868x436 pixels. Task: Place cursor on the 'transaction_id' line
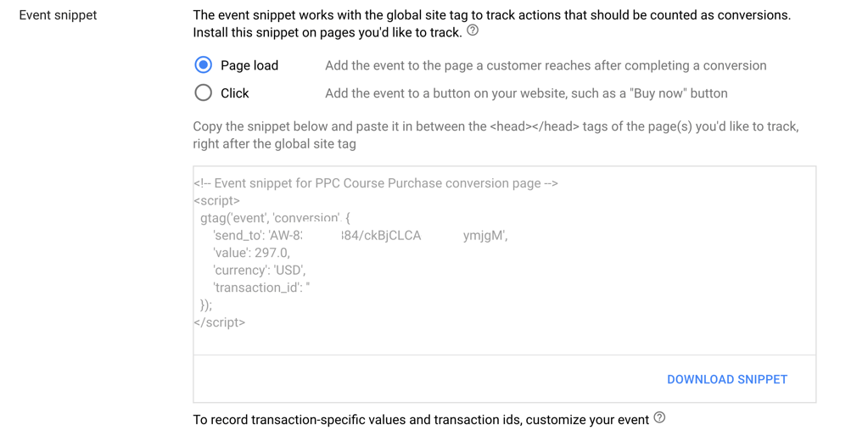261,288
